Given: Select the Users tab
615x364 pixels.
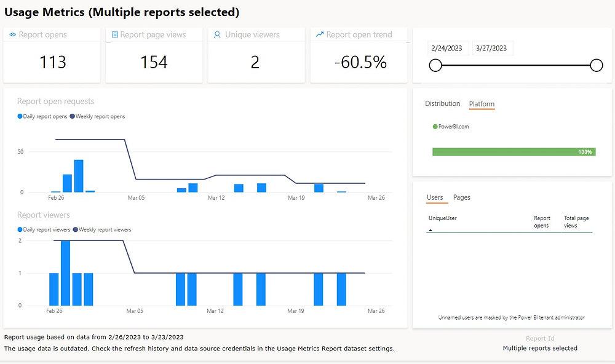Looking at the screenshot, I should 435,197.
